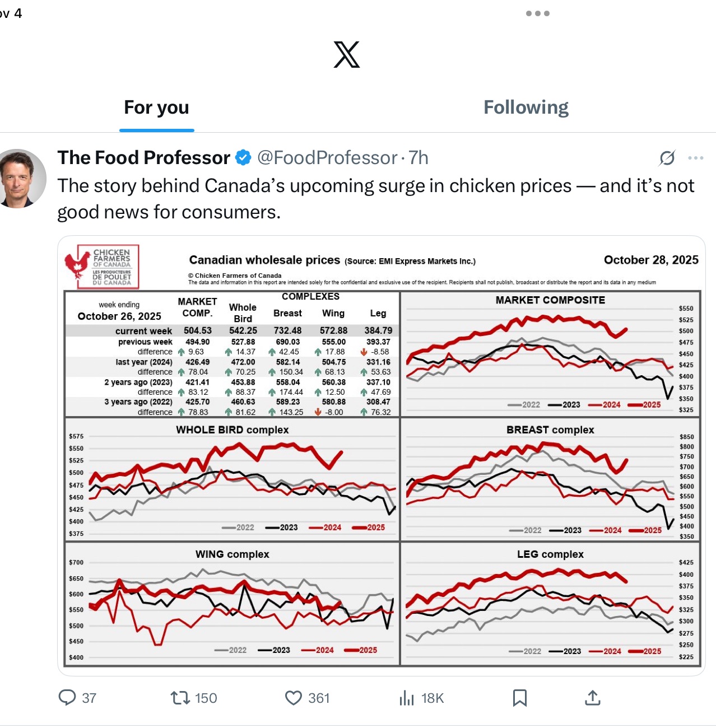The image size is (716, 728).
Task: Click the 7h timestamp on tweet
Action: pos(419,158)
